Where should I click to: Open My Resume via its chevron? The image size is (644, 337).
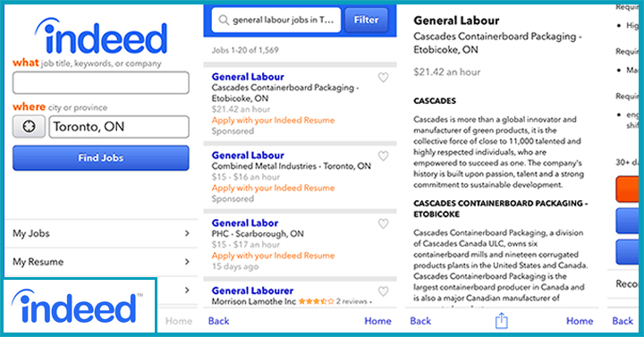(x=187, y=262)
